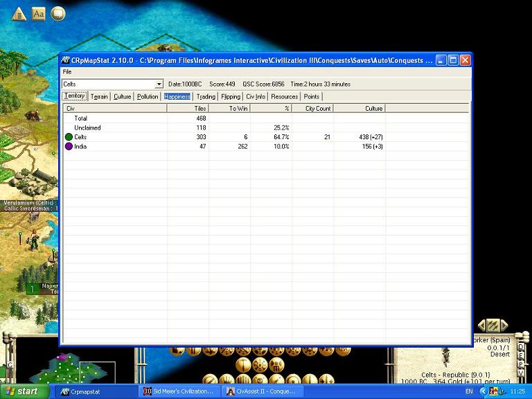Viewport: 532px width, 399px height.
Task: Click Celts culture value 438 (+27)
Action: tap(371, 137)
